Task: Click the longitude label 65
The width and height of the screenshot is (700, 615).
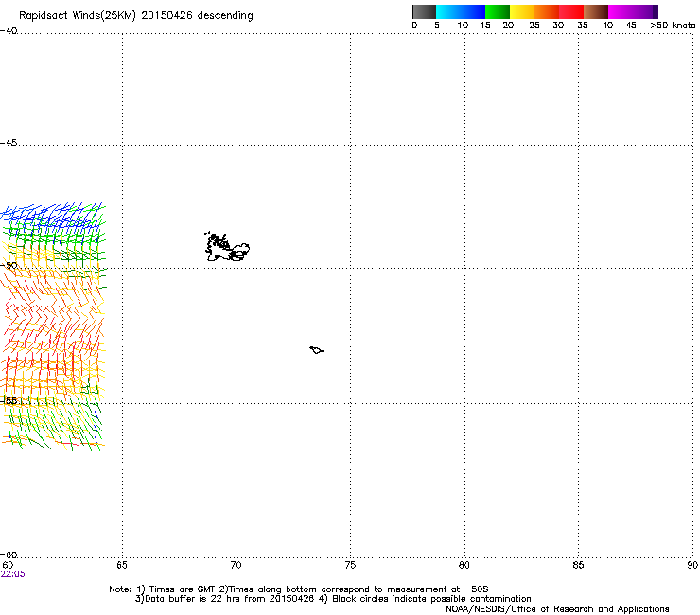Action: point(122,565)
